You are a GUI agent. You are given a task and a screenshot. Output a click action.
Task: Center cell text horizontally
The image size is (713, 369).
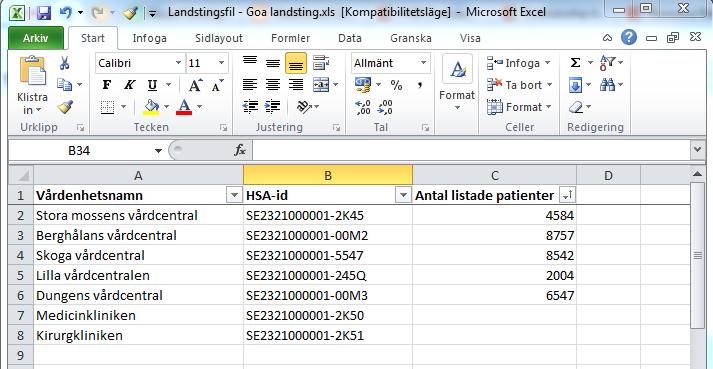273,85
